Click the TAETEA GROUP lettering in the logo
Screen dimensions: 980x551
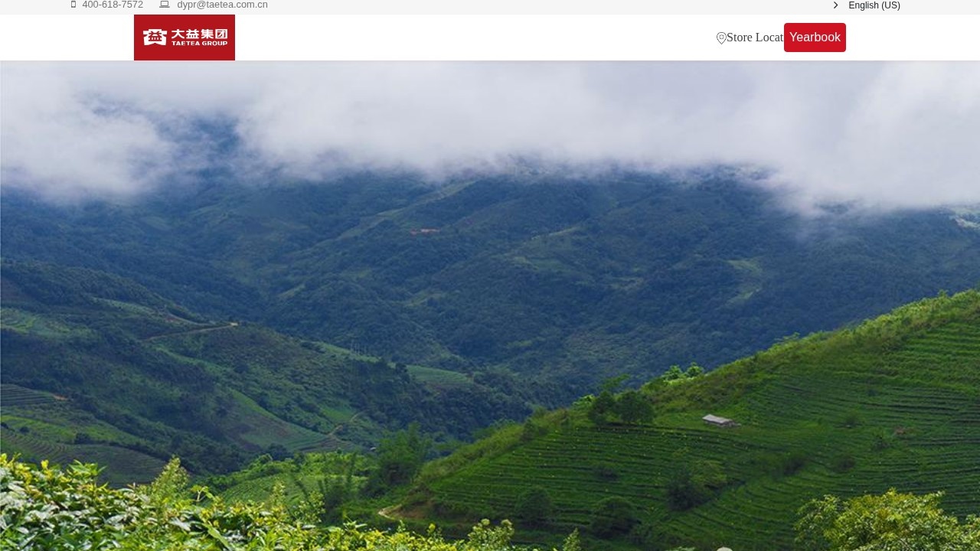pyautogui.click(x=199, y=44)
